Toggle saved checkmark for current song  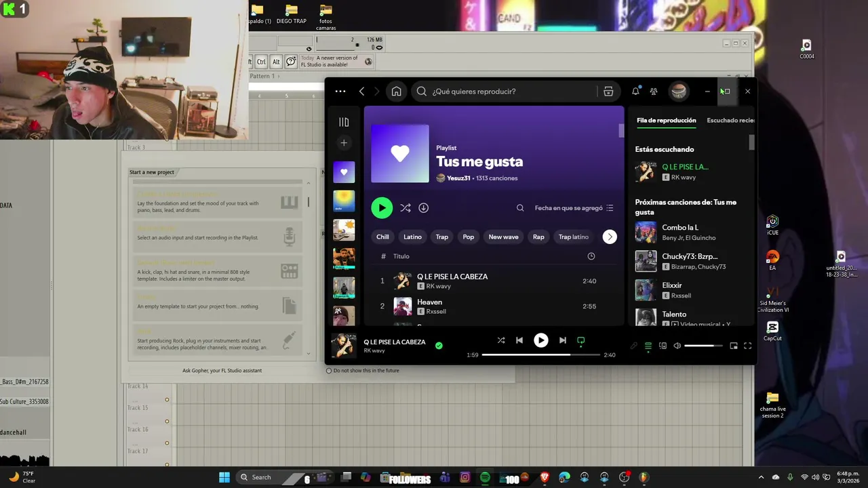click(x=439, y=346)
